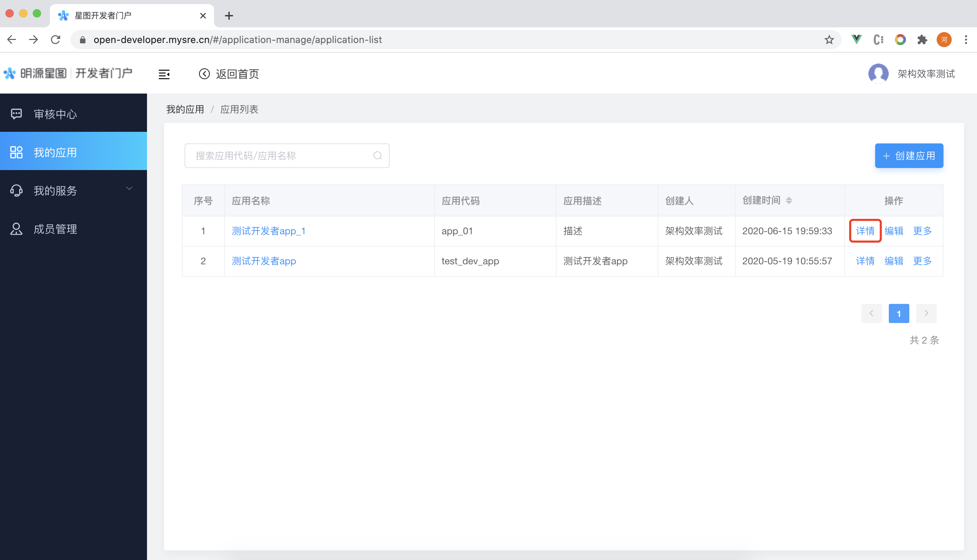Click the browser back arrow
The image size is (977, 560).
[x=12, y=40]
